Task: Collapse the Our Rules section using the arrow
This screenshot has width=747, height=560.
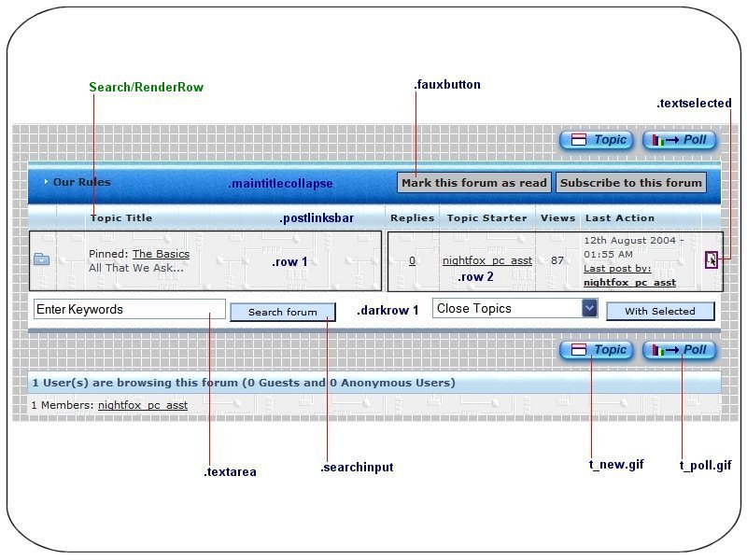Action: pyautogui.click(x=46, y=182)
